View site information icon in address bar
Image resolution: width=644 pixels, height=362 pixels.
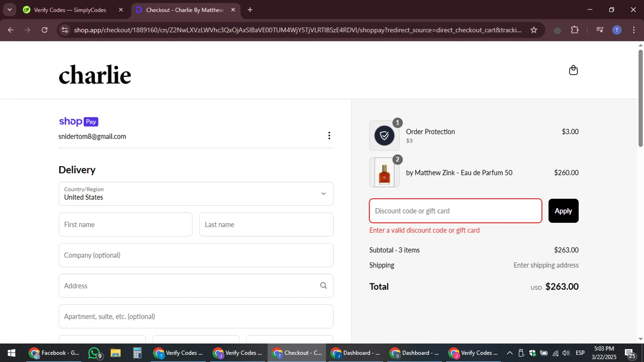(64, 30)
